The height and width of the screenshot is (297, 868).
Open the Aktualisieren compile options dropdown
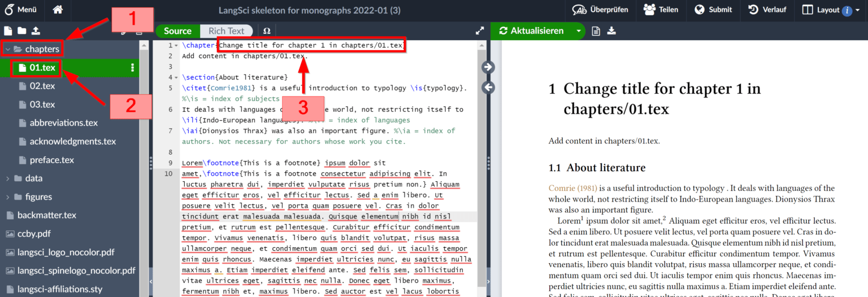[579, 31]
